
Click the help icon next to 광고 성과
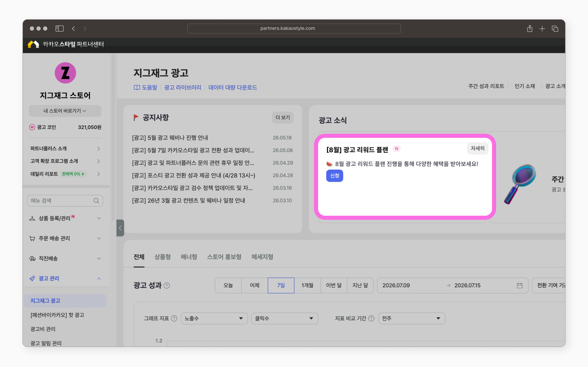pyautogui.click(x=167, y=285)
